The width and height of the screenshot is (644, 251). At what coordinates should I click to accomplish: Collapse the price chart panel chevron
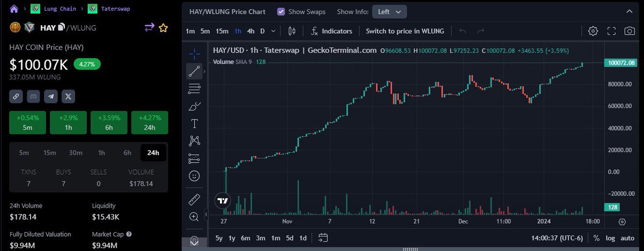(x=630, y=11)
